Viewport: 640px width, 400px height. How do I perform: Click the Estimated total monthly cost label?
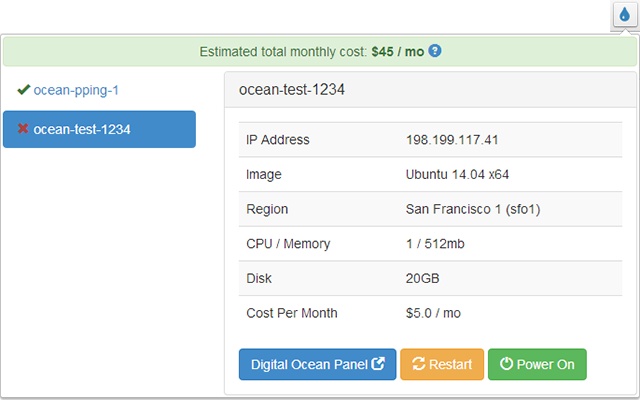click(283, 52)
